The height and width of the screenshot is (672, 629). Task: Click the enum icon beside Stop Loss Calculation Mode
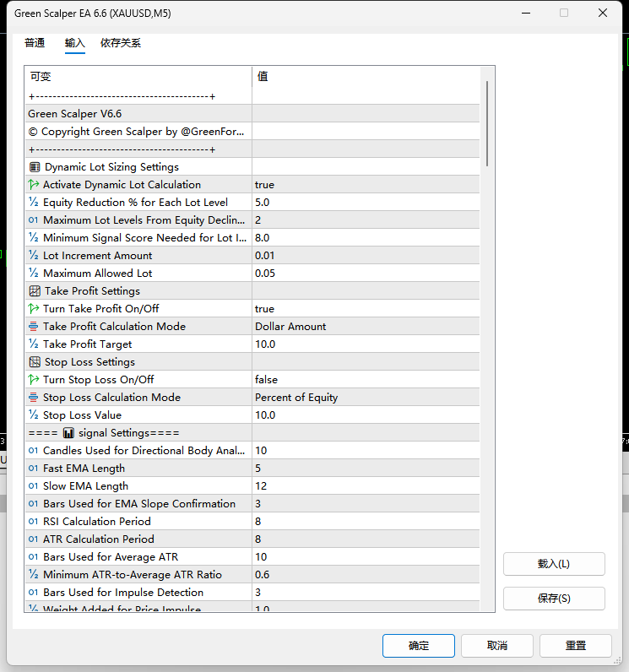pos(34,397)
